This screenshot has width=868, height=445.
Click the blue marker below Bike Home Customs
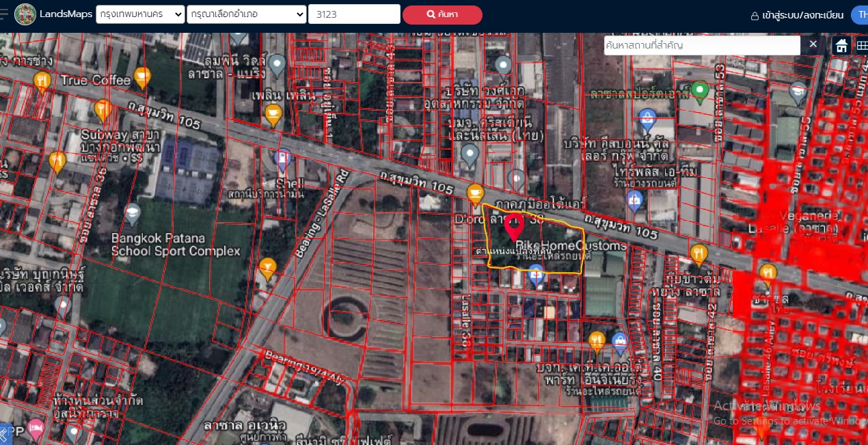[537, 275]
